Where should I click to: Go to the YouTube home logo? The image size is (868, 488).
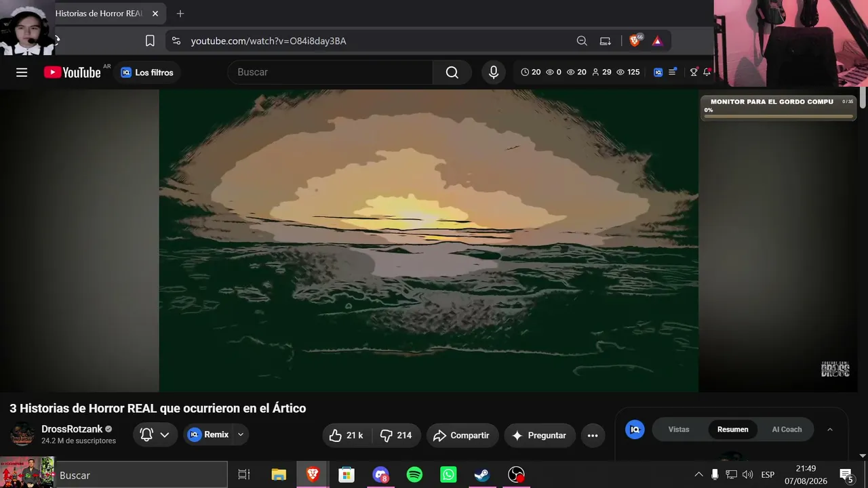(73, 73)
